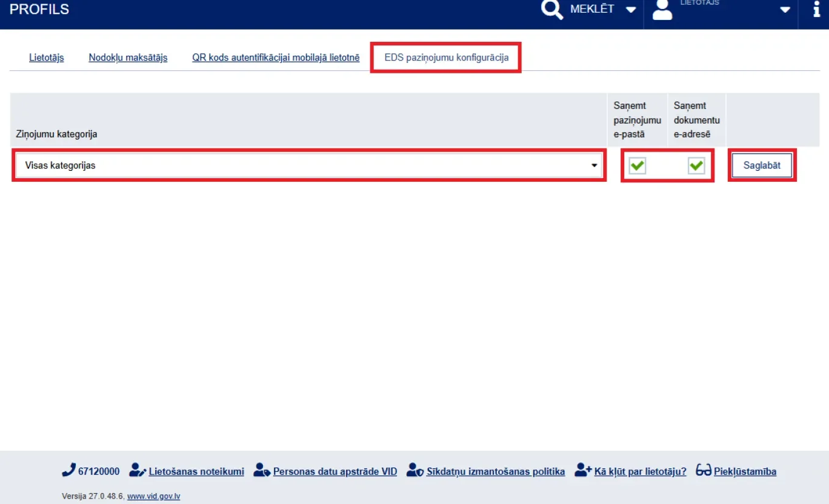
Task: Toggle the e-address document checkbox
Action: (696, 165)
